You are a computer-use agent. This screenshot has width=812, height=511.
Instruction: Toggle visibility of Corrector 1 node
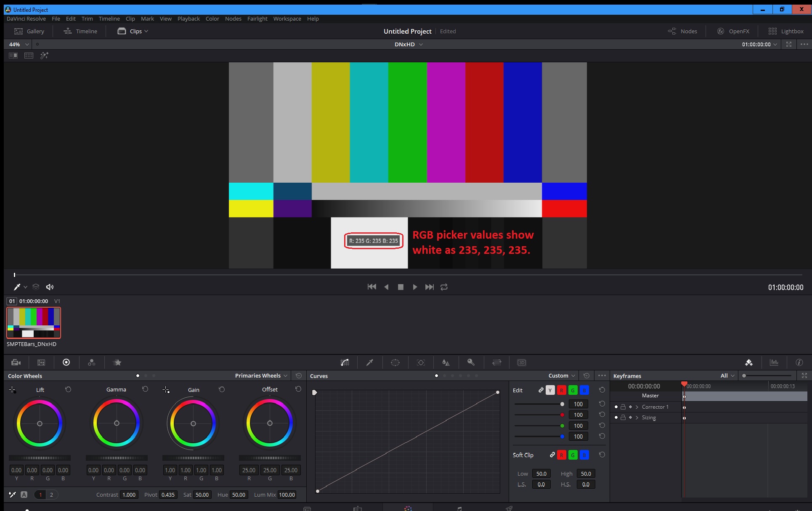point(616,406)
